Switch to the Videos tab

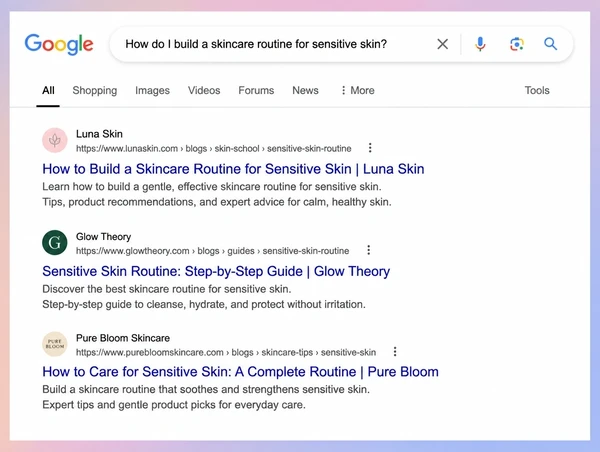click(204, 90)
